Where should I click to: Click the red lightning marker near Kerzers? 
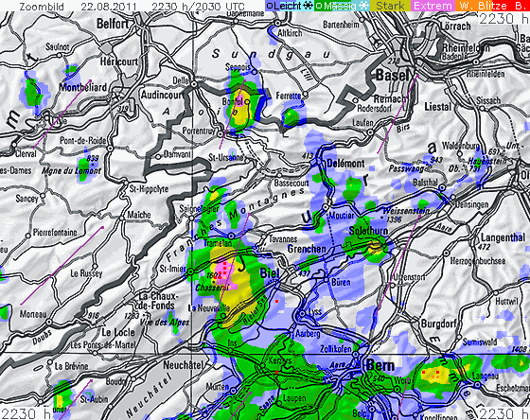pyautogui.click(x=276, y=372)
